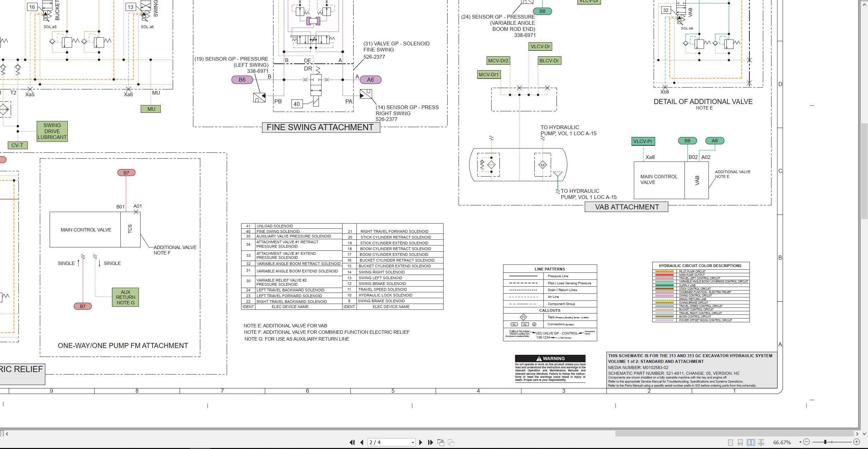Click the horizontal scrollbar left arrow
868x449 pixels.
point(7,433)
